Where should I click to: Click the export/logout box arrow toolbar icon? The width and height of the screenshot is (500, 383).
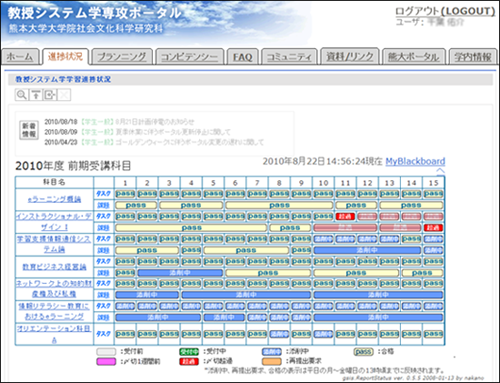coord(50,95)
